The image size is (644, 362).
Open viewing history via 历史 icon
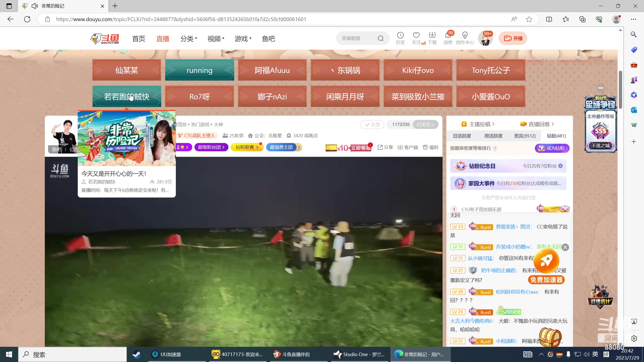400,38
